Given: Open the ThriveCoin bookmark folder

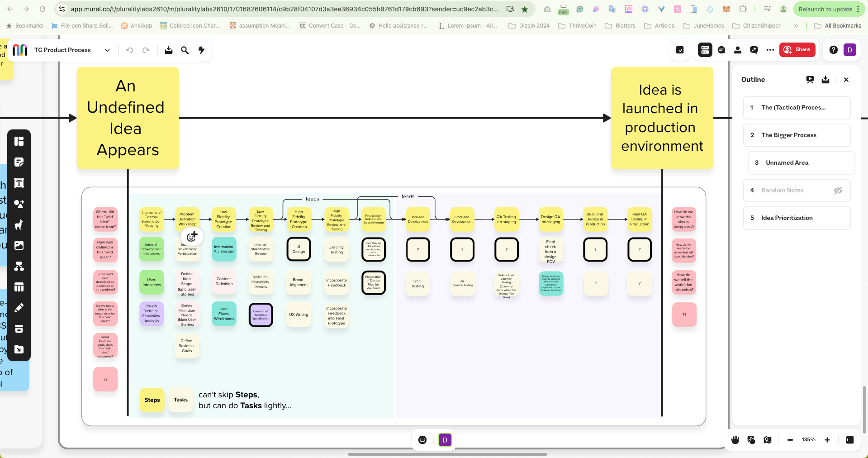Looking at the screenshot, I should [578, 26].
